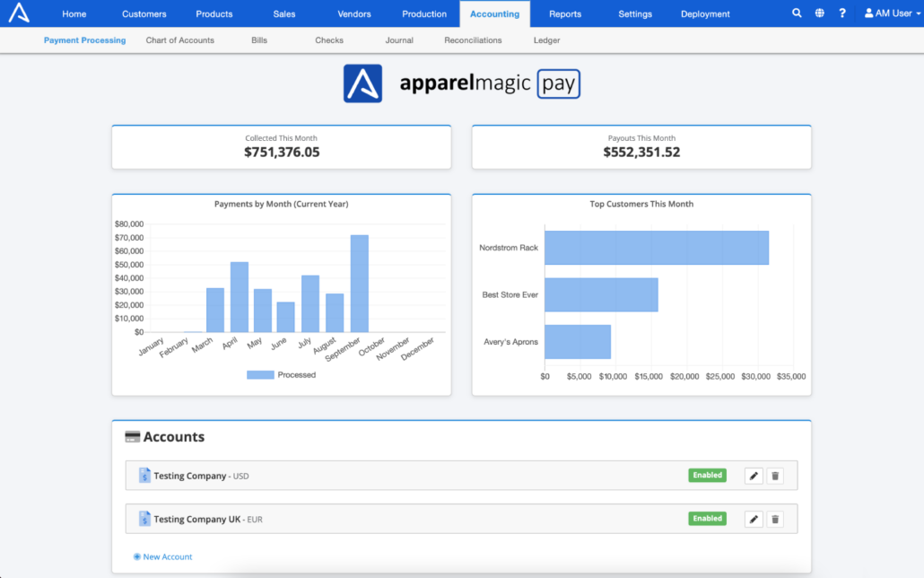Click the ApparelMagic logo in top-left corner

(19, 13)
